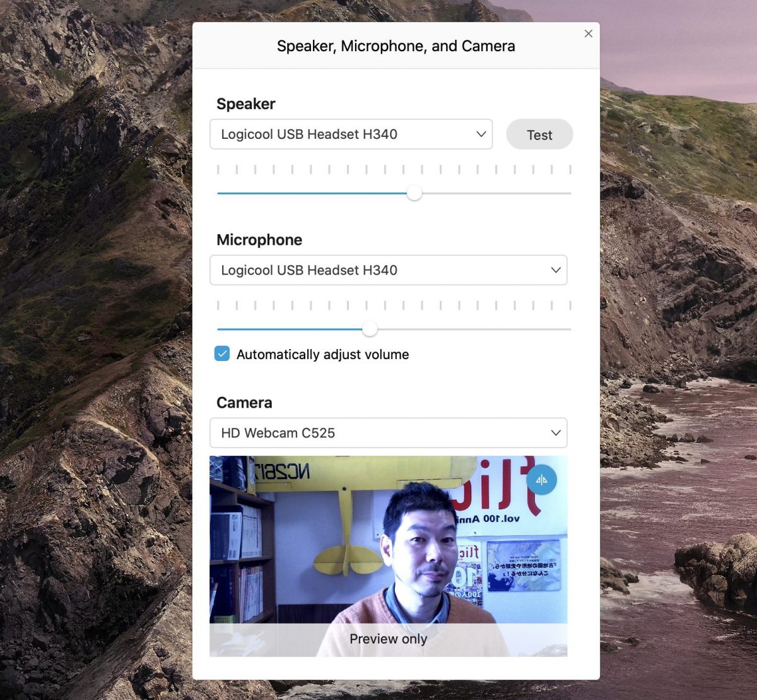Viewport: 757px width, 700px height.
Task: Click the dialog title bar text
Action: [x=396, y=46]
